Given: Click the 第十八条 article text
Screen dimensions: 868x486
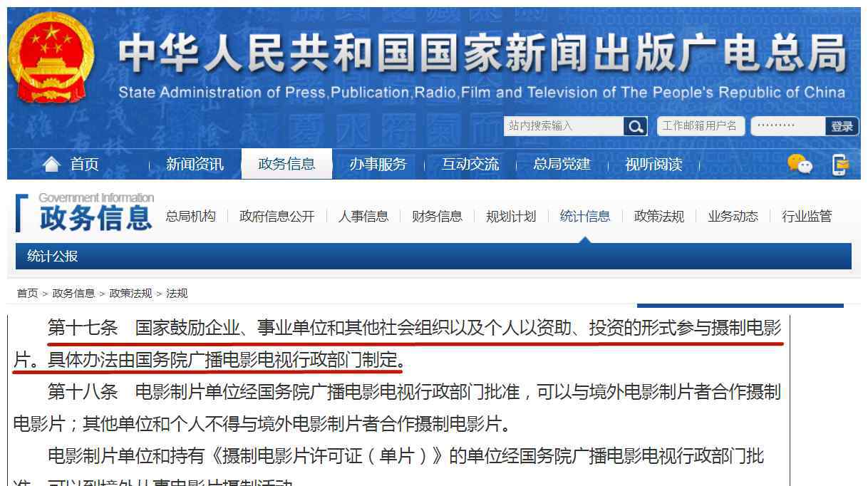Looking at the screenshot, I should pyautogui.click(x=398, y=408).
